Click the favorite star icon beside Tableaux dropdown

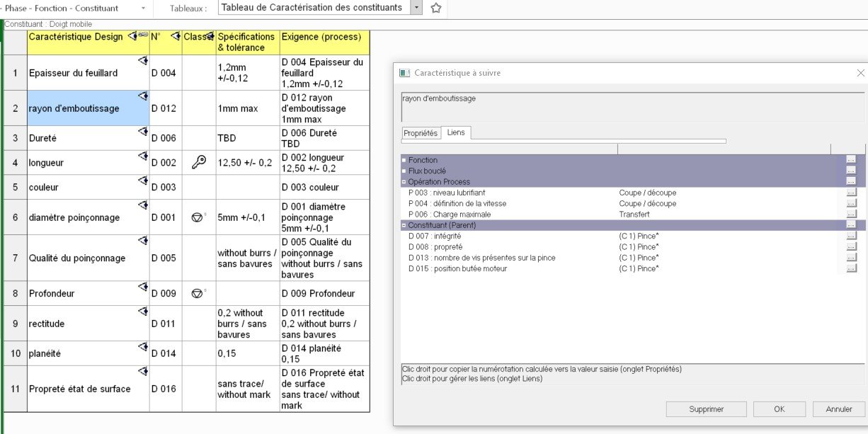[x=436, y=8]
